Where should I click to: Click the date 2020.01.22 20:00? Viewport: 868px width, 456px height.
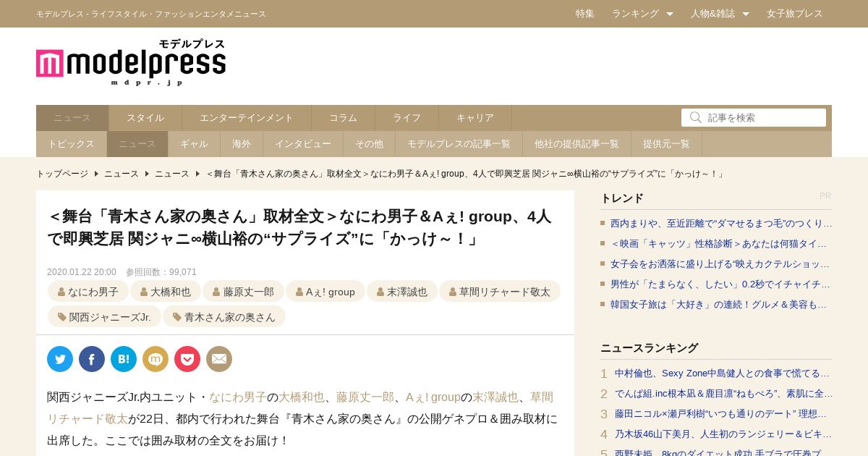[82, 272]
